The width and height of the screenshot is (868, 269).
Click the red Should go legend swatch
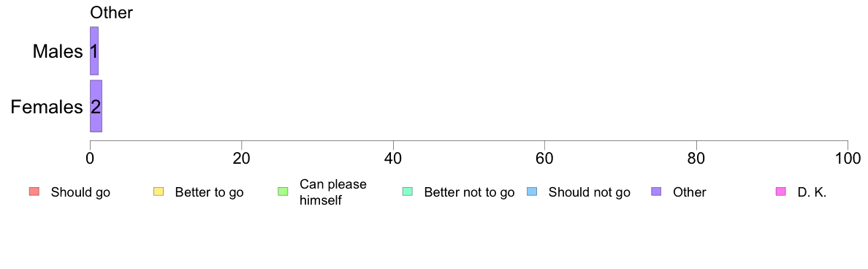coord(34,192)
